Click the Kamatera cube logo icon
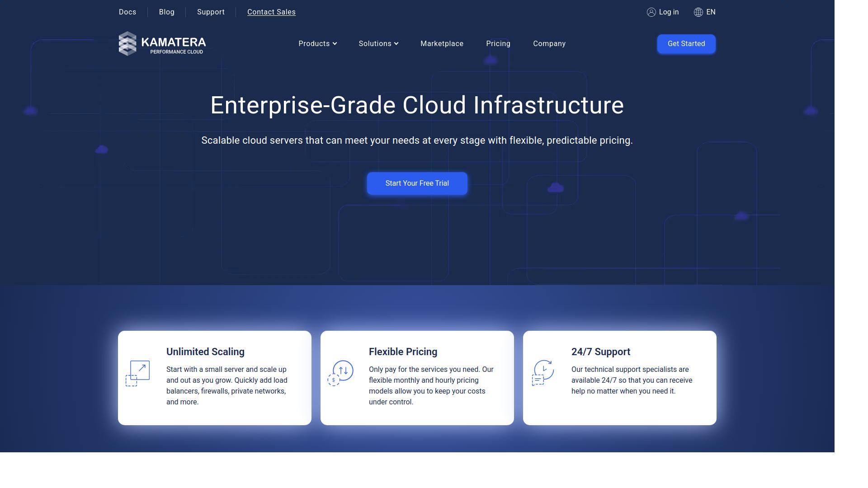 pyautogui.click(x=127, y=43)
